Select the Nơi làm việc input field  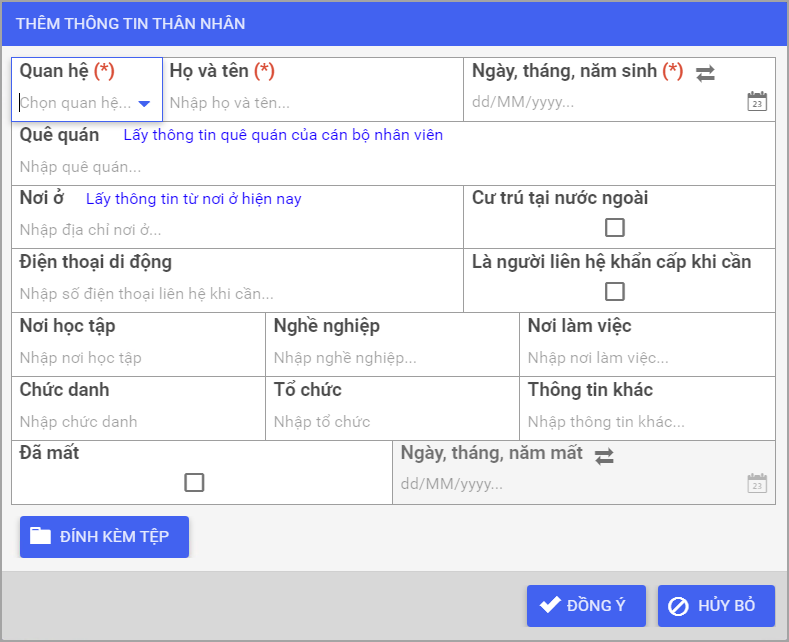[x=647, y=358]
